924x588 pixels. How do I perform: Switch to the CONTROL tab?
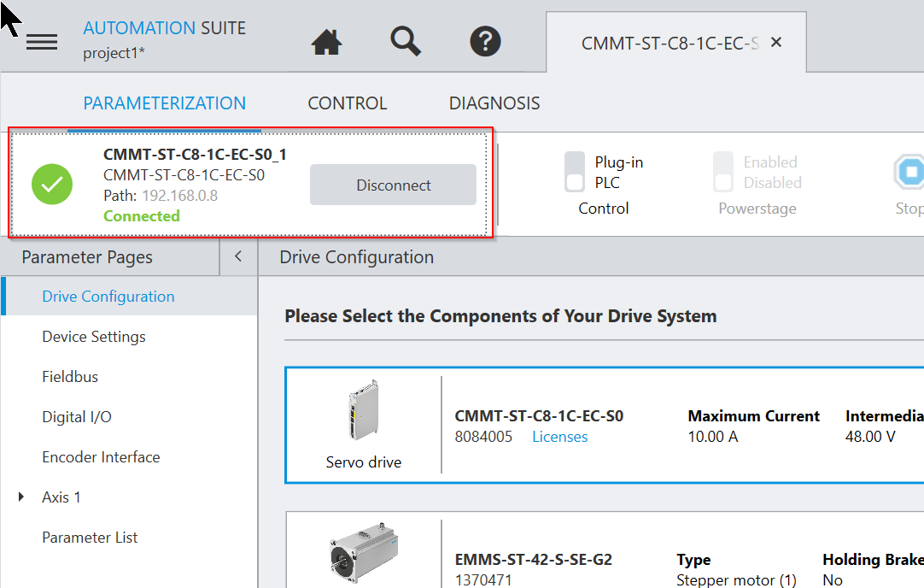click(347, 103)
